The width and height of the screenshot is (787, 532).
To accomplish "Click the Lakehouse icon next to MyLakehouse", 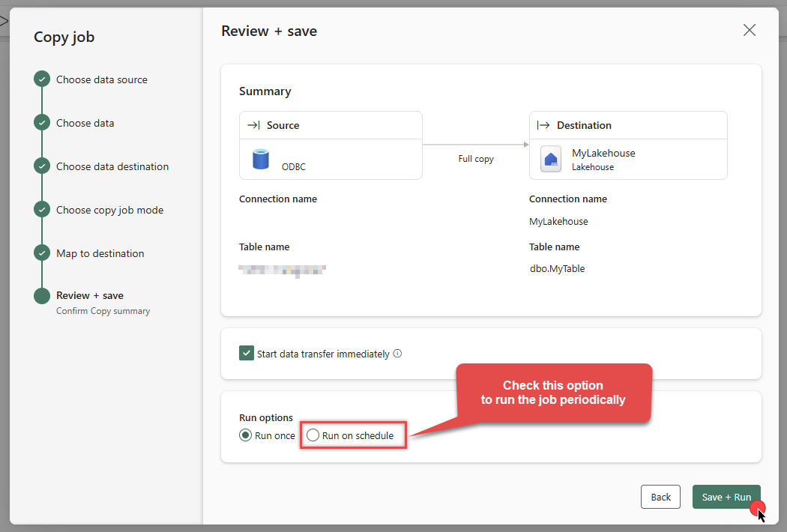I will click(551, 159).
